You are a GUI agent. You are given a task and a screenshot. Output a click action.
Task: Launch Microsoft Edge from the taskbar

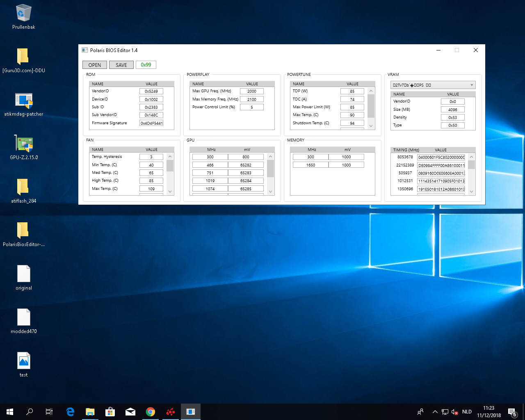(70, 412)
